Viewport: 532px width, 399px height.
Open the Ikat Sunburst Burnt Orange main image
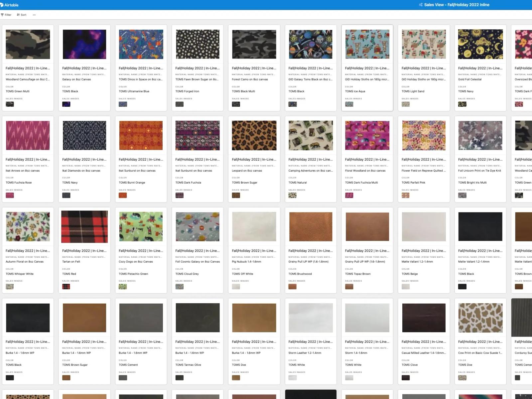(141, 135)
